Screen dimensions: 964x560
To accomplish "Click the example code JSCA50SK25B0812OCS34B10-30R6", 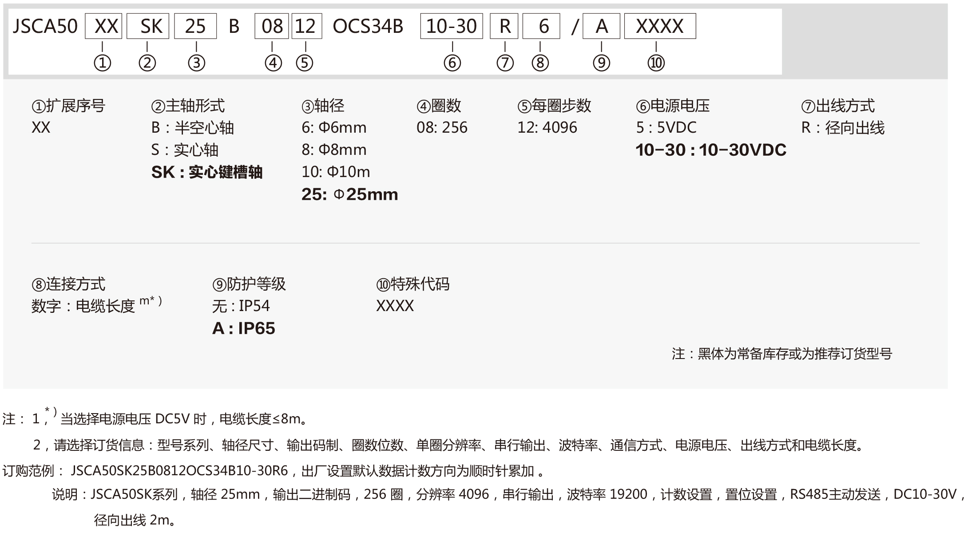I will click(x=179, y=471).
